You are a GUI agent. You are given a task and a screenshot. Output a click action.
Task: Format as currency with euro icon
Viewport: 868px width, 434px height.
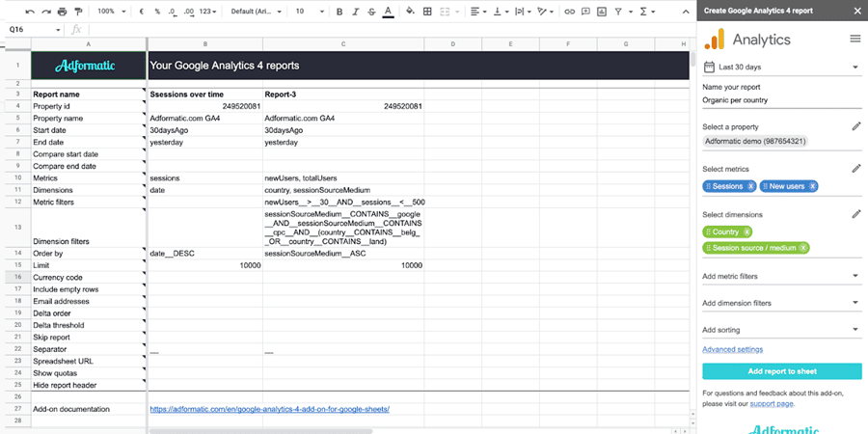[142, 11]
